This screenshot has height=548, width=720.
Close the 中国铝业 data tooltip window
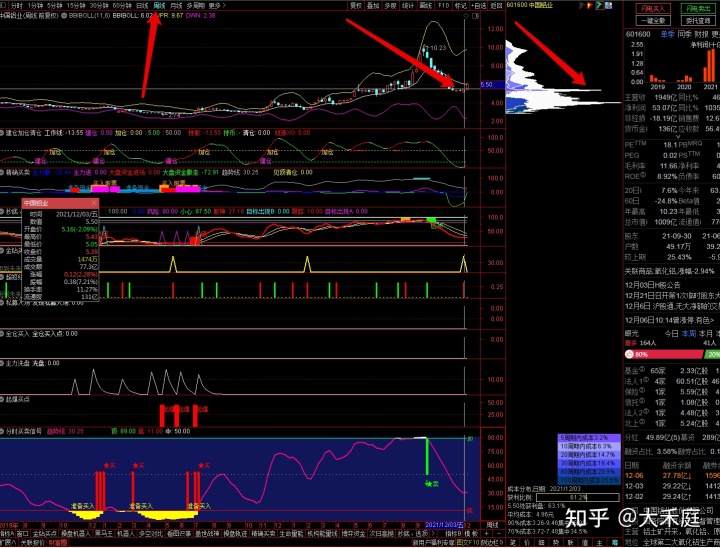coord(94,203)
